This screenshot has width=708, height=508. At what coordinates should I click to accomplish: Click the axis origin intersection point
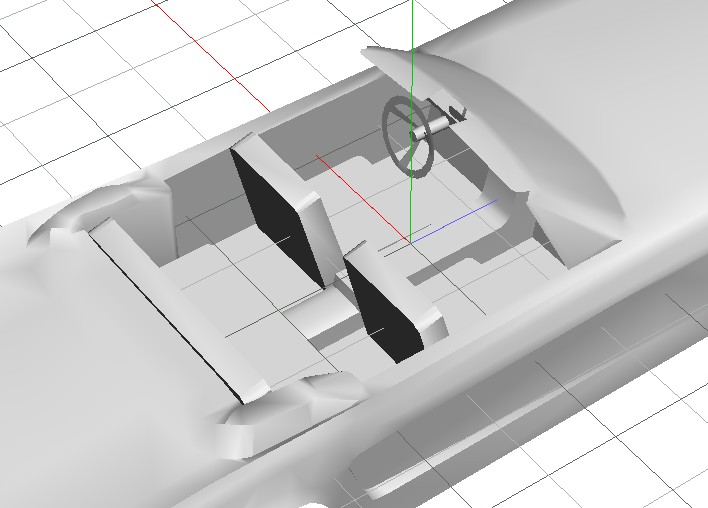click(x=411, y=241)
